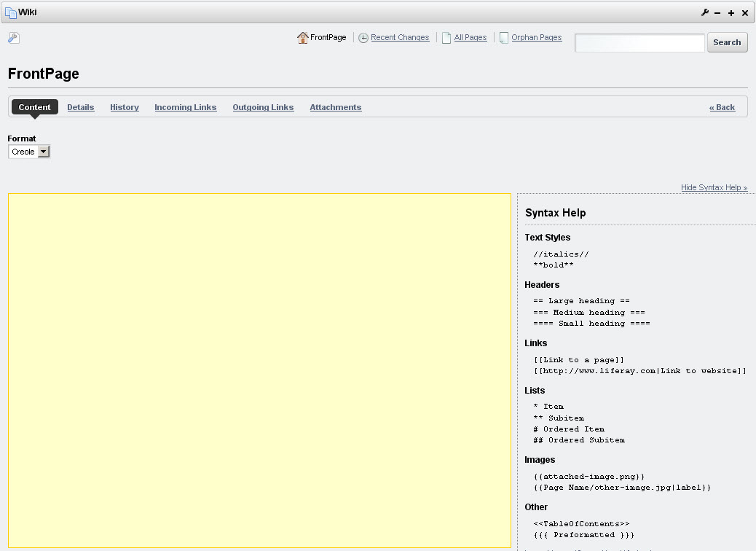
Task: Open Recent Changes link
Action: [x=400, y=37]
